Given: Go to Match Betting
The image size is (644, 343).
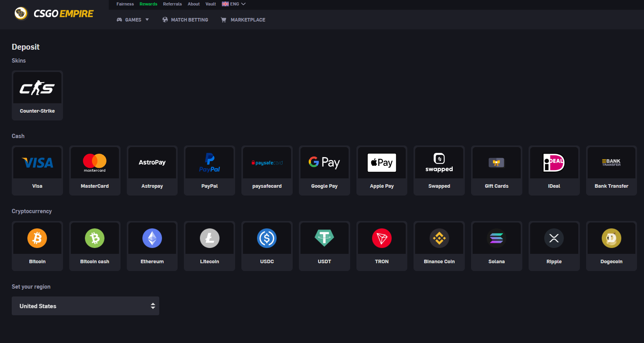Looking at the screenshot, I should [x=185, y=20].
